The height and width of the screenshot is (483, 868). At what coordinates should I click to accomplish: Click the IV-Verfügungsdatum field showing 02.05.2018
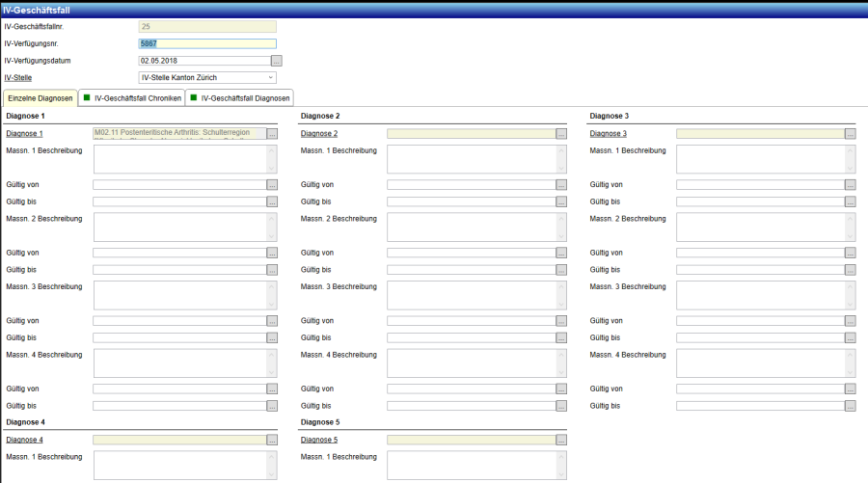pos(204,61)
